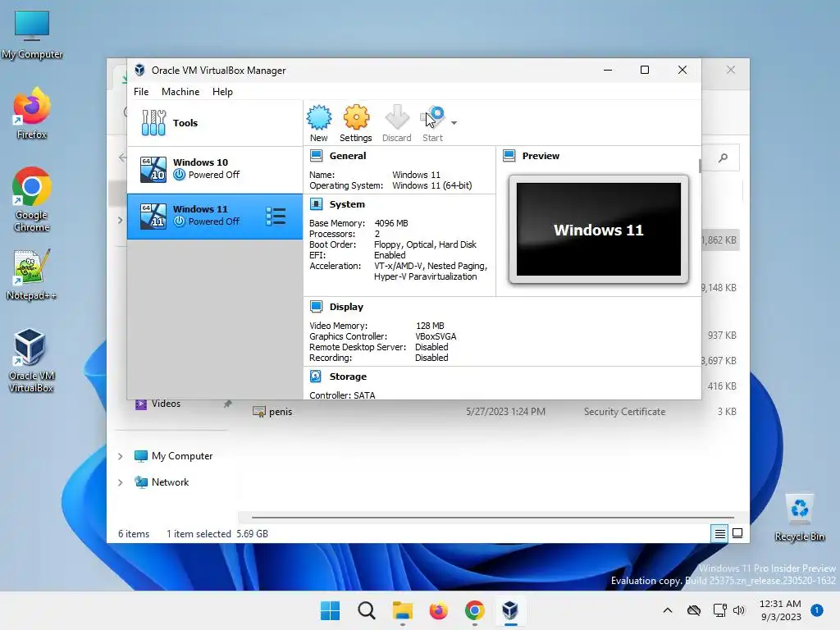Screen dimensions: 840x630
Task: Click the VirtualBox title bar logo icon
Action: (139, 71)
